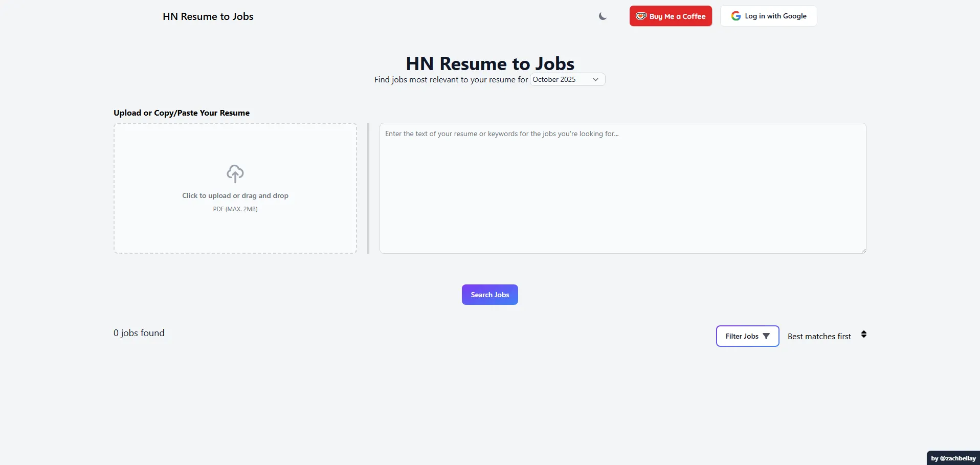This screenshot has width=980, height=465.
Task: Click the 0 jobs found text
Action: coord(139,333)
